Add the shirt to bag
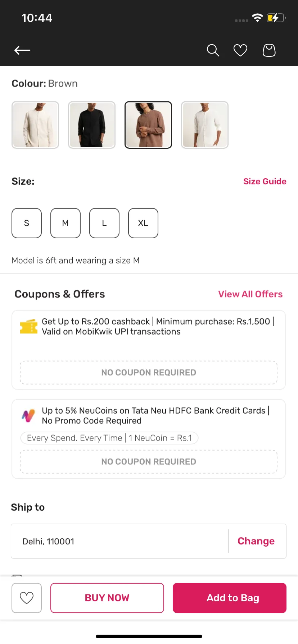 coord(230,598)
